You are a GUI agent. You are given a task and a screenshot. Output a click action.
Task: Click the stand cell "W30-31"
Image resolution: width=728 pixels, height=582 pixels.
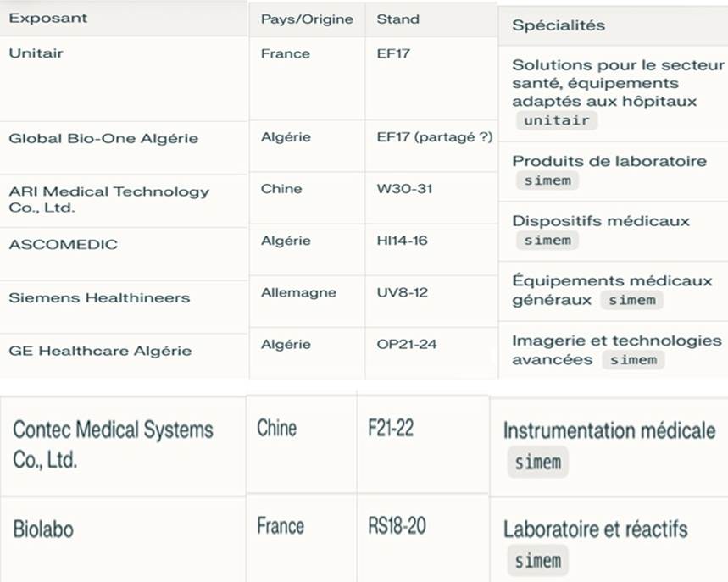404,188
